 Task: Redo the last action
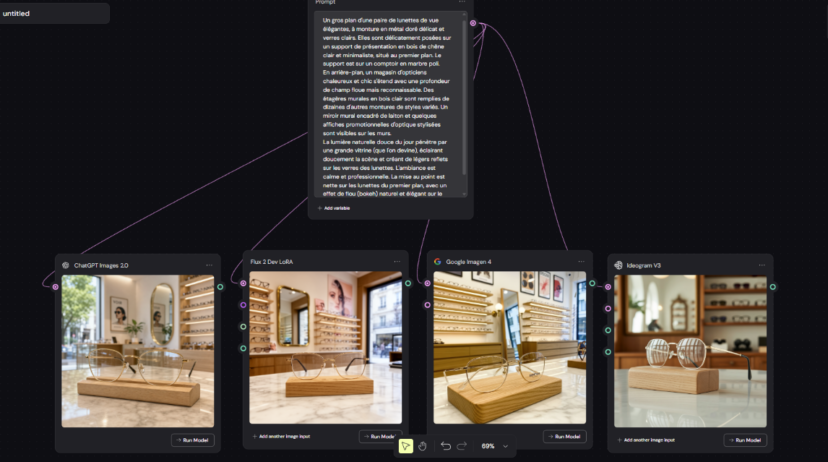[462, 446]
